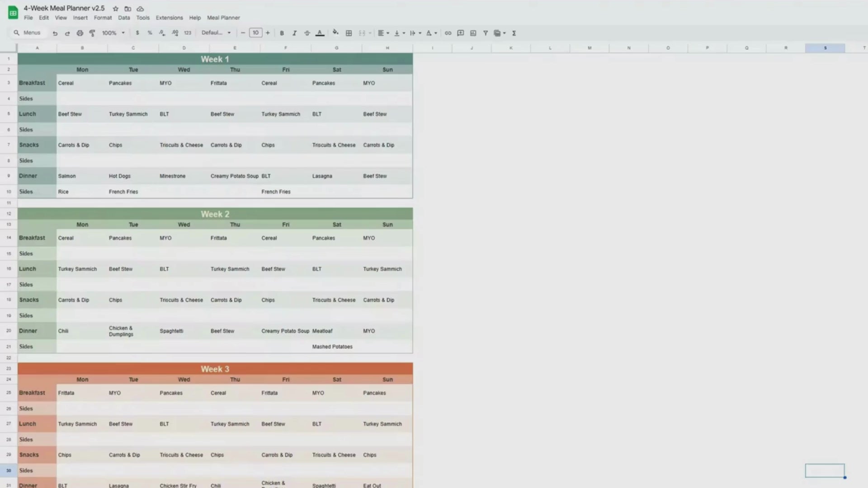The image size is (868, 488).
Task: Open the Meal Planner menu
Action: 223,18
